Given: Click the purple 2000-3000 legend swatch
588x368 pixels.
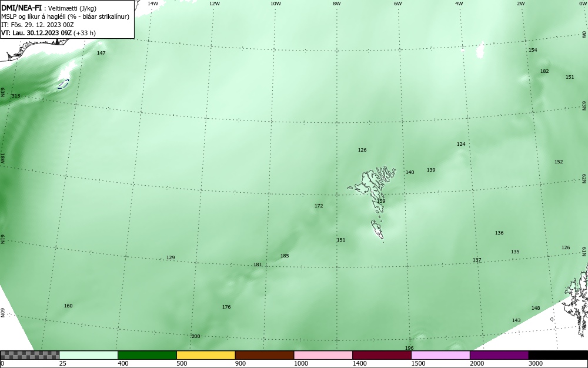Looking at the screenshot, I should click(499, 355).
